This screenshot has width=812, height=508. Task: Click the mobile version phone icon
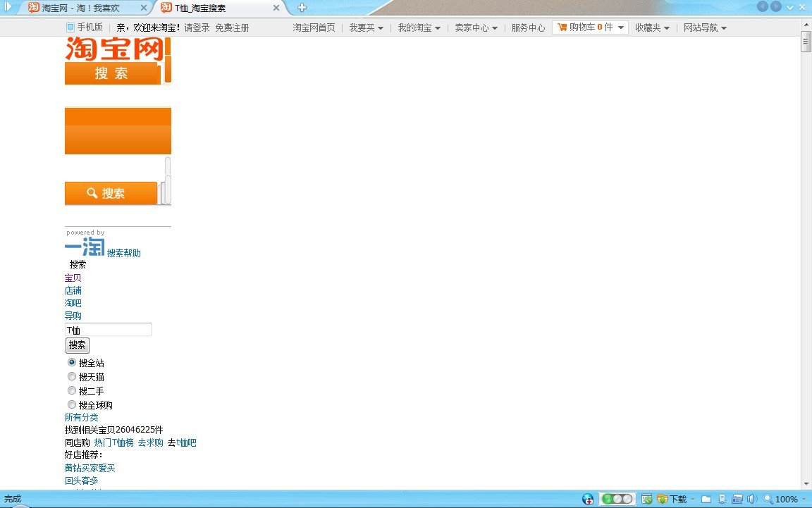[x=70, y=27]
